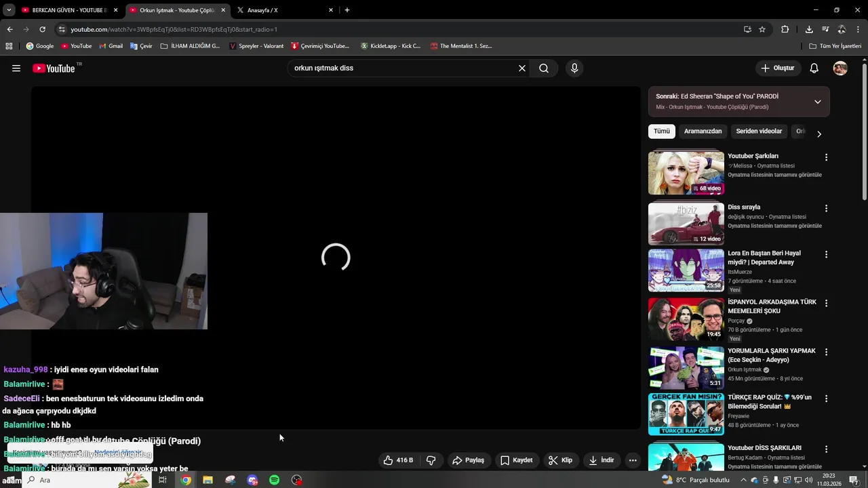Open the İLHAM ALDIĞIM bookmark folder

(x=191, y=46)
